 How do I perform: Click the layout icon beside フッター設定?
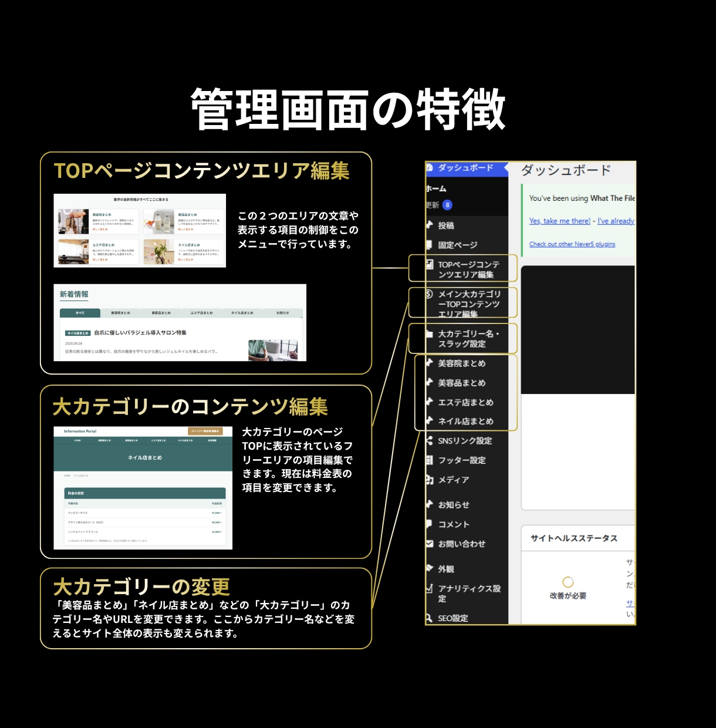(430, 460)
